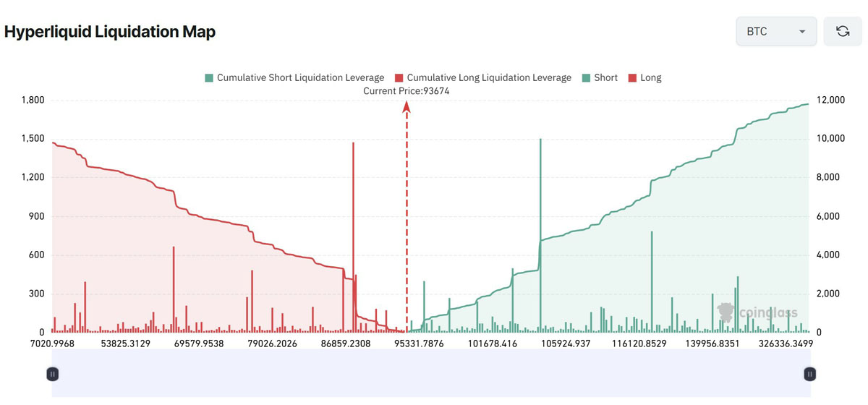
Task: Click the red current price arrow marker
Action: coord(407,107)
